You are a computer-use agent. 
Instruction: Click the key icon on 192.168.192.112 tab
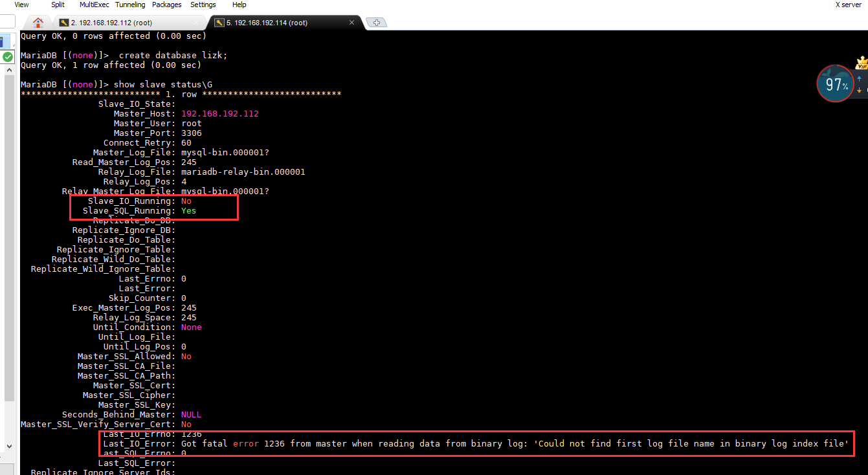pyautogui.click(x=63, y=23)
